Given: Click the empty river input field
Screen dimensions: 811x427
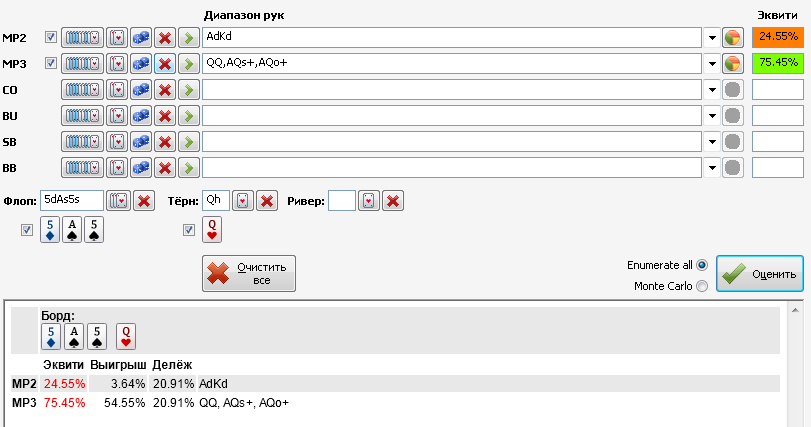Looking at the screenshot, I should point(342,201).
